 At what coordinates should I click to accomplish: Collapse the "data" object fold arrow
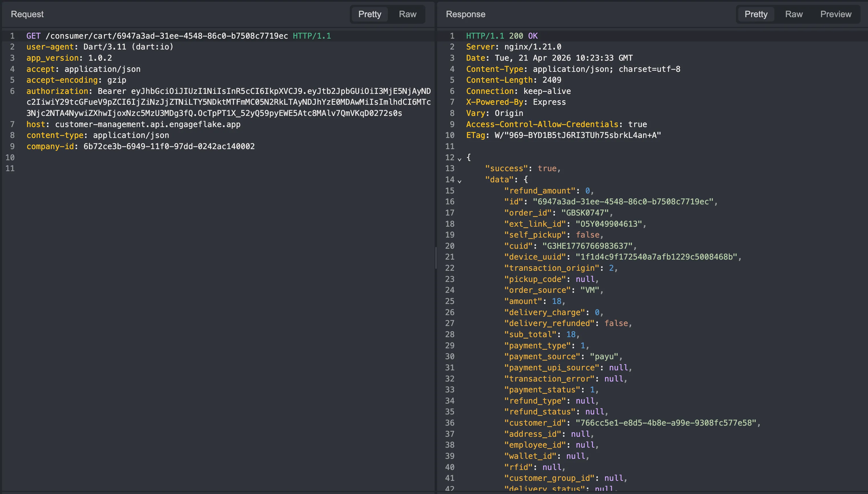point(459,181)
